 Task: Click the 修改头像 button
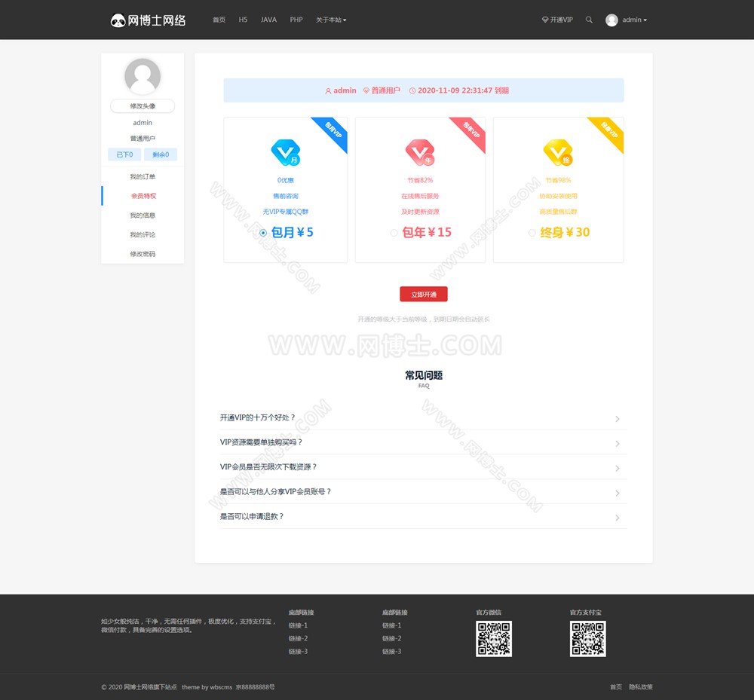(x=143, y=105)
